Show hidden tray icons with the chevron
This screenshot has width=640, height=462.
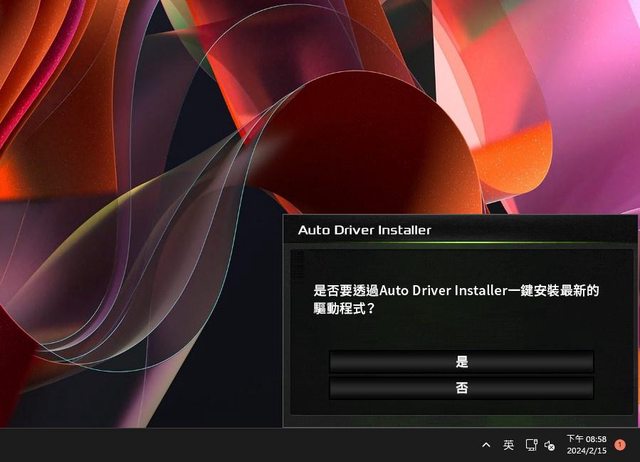(x=486, y=445)
